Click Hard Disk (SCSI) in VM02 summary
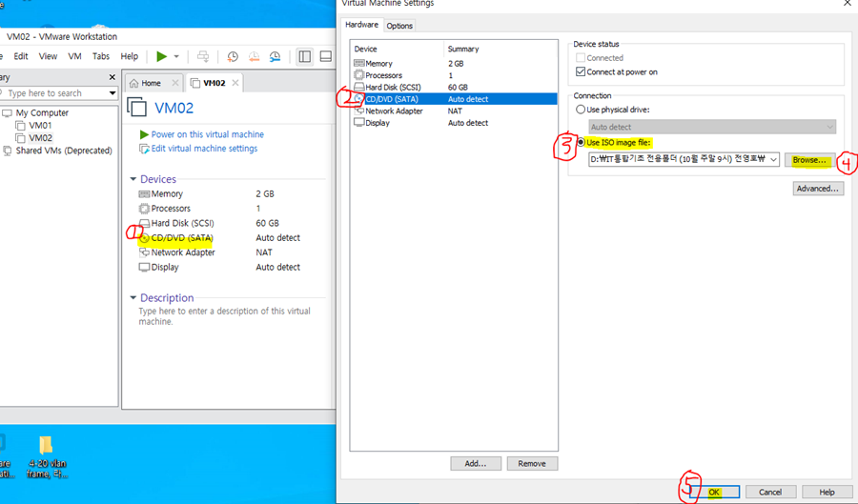The height and width of the screenshot is (504, 858). click(x=182, y=223)
